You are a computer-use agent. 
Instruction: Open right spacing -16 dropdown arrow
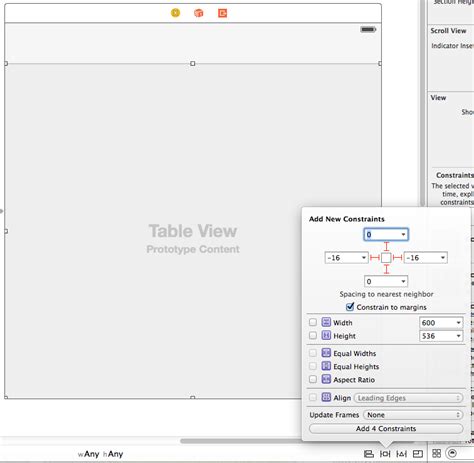coord(443,258)
